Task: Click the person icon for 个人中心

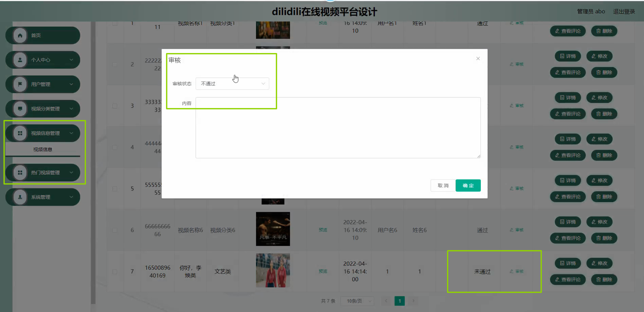Action: click(x=20, y=60)
